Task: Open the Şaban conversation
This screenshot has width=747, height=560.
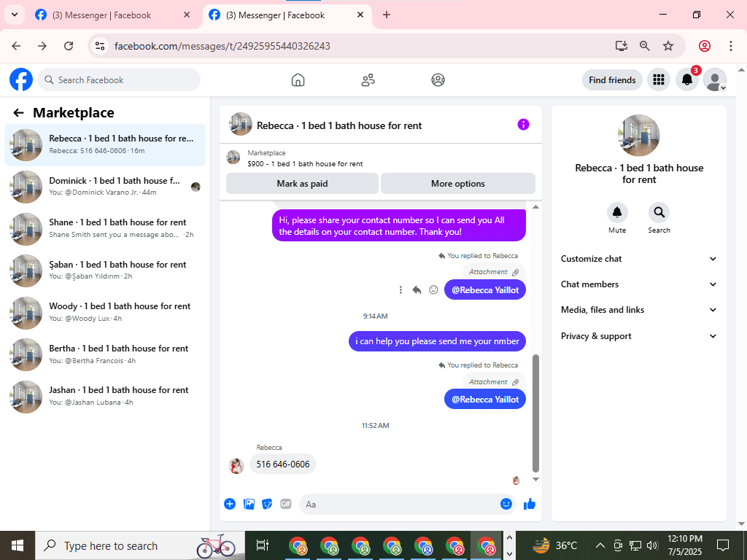Action: tap(105, 271)
